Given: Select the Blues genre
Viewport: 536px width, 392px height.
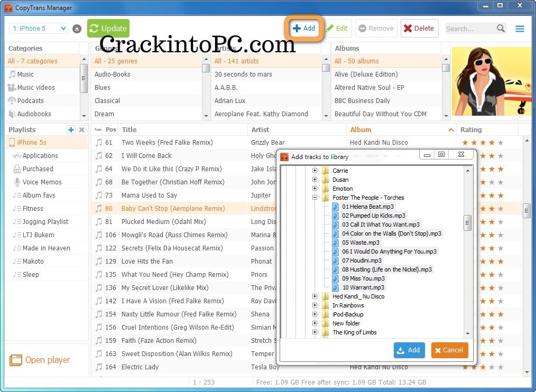Looking at the screenshot, I should coord(146,88).
